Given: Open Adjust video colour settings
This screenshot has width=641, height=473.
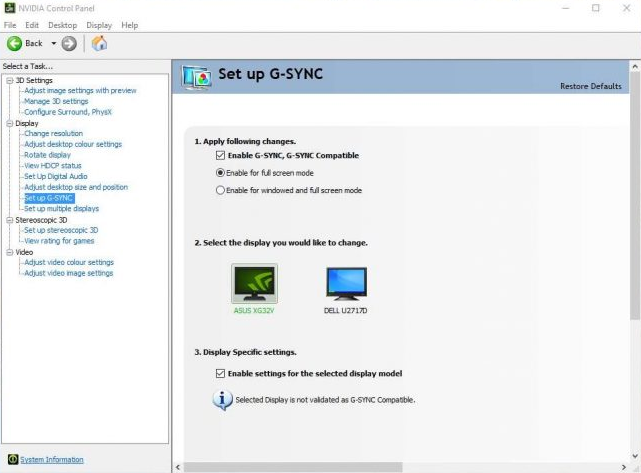Looking at the screenshot, I should (x=69, y=262).
